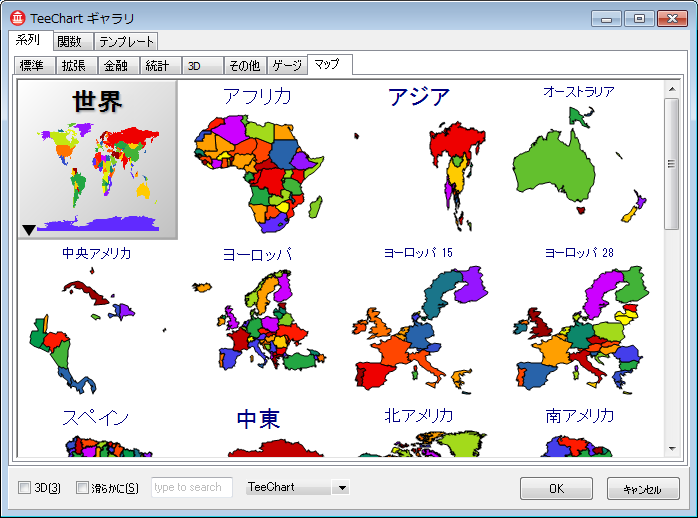Confirm selection with OK button

pyautogui.click(x=556, y=489)
